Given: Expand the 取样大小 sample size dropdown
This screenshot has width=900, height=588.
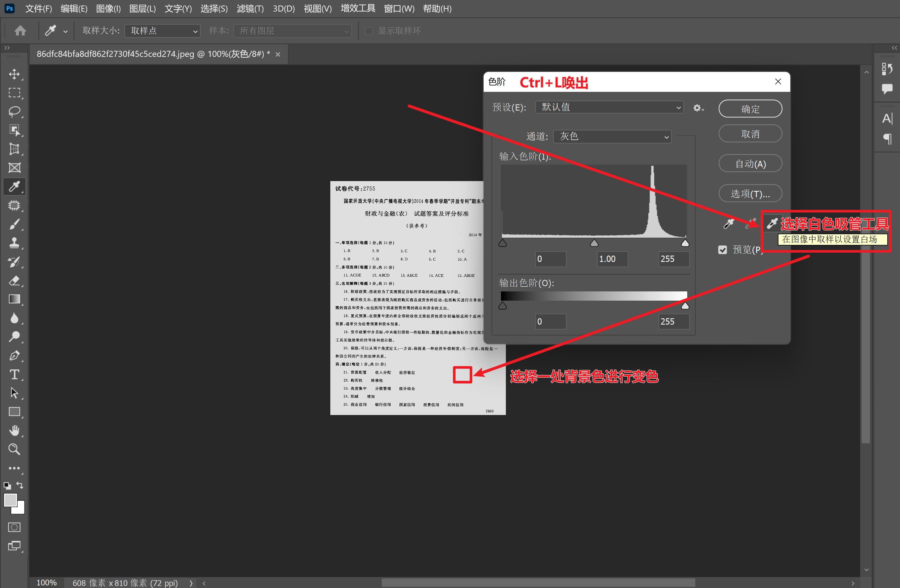Looking at the screenshot, I should click(x=162, y=31).
